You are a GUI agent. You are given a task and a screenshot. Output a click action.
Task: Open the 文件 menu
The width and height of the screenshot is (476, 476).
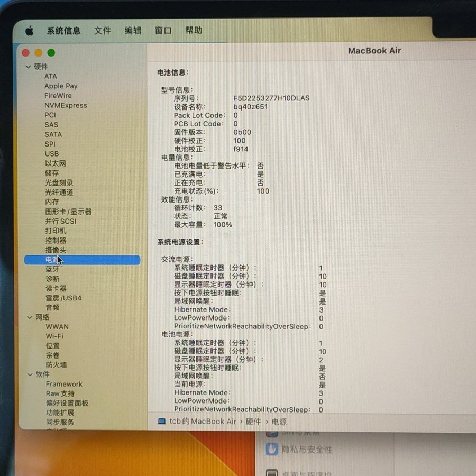coord(103,31)
